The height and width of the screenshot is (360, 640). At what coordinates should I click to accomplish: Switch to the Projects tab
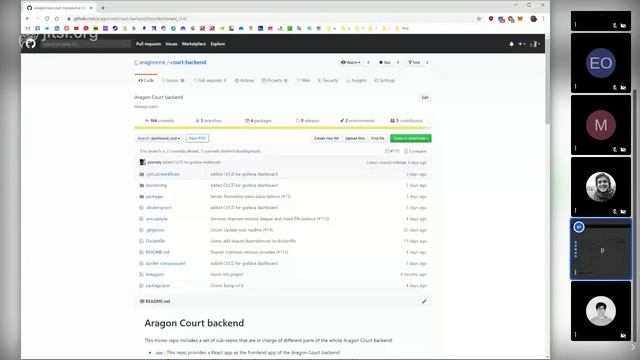click(274, 80)
